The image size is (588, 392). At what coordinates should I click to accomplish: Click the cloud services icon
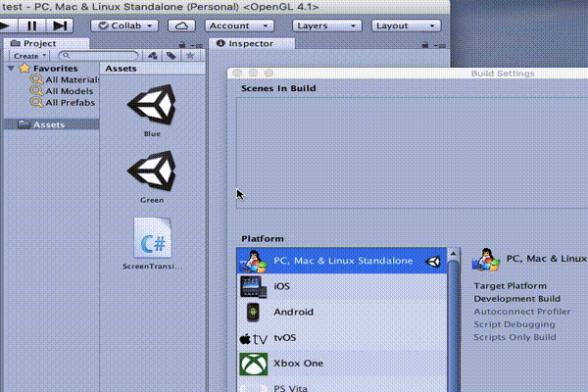click(181, 25)
